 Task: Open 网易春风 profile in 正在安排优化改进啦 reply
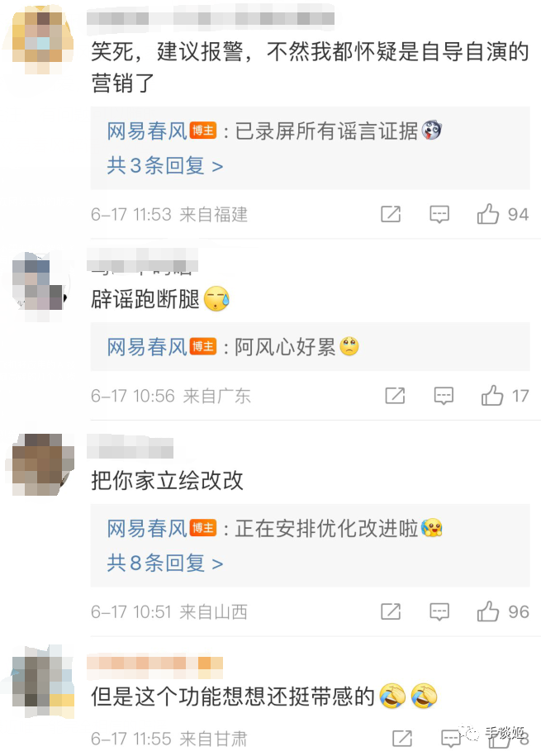point(147,529)
